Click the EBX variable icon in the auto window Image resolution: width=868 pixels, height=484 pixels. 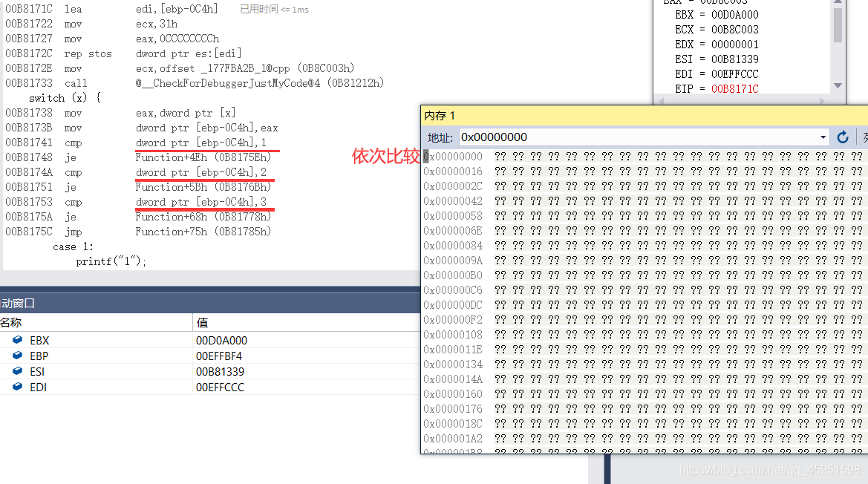17,340
